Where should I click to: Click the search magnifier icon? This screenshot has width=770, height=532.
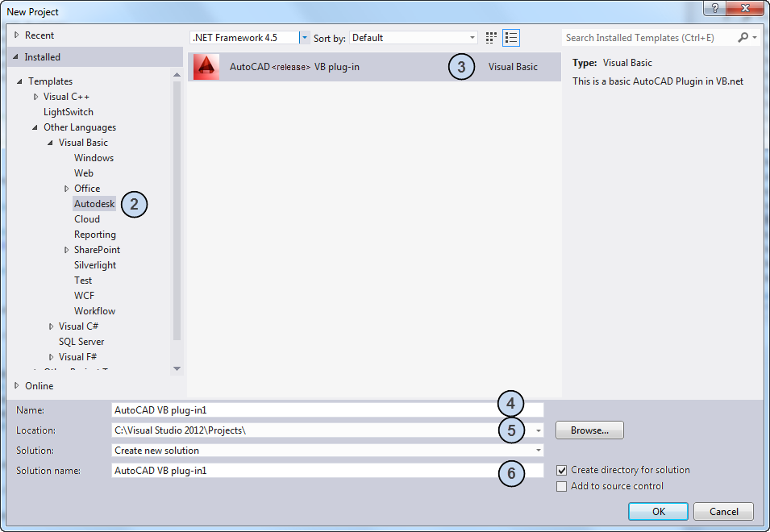[x=743, y=38]
